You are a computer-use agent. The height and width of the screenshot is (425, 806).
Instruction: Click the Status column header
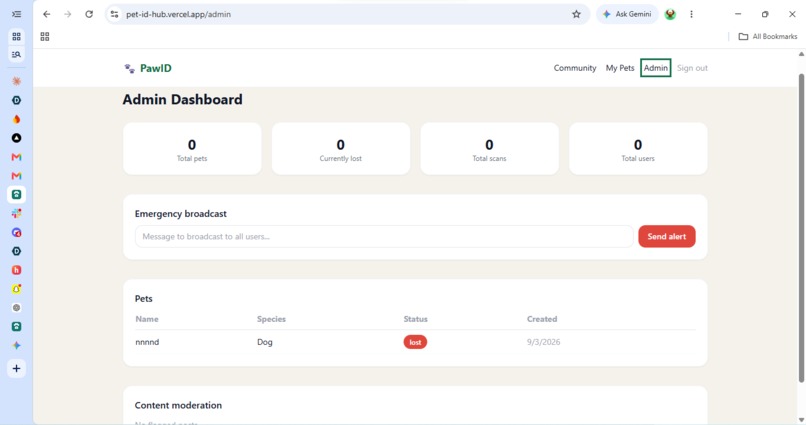(415, 319)
